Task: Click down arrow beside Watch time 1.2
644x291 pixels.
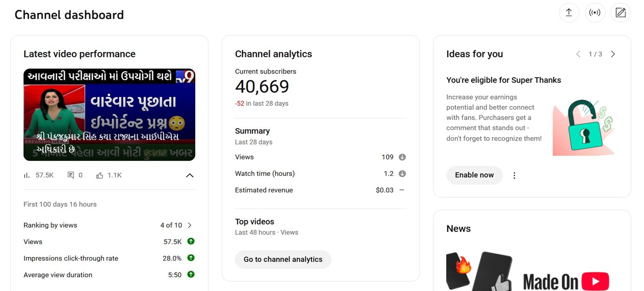Action: tap(402, 174)
